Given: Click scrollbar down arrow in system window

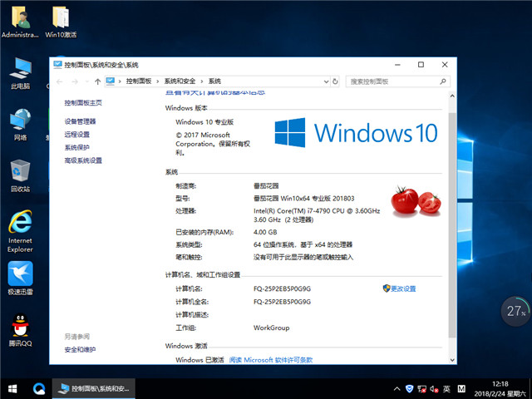Looking at the screenshot, I should [452, 360].
